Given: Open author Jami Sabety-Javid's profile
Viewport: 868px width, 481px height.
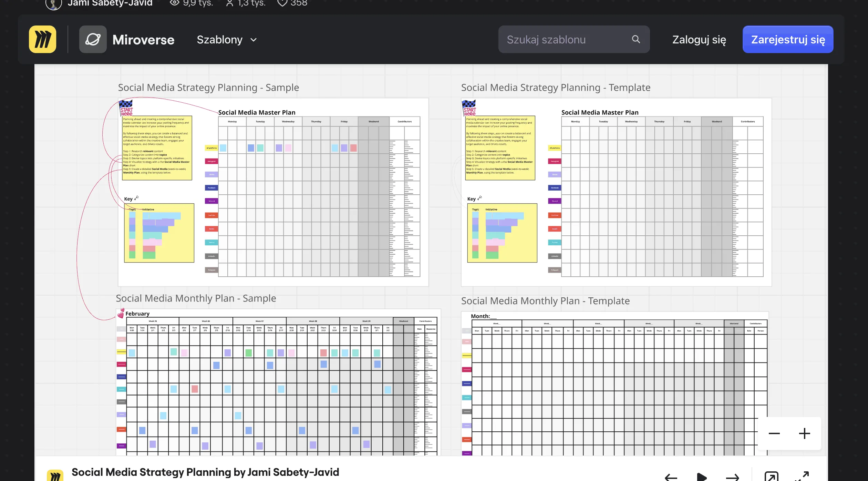Looking at the screenshot, I should click(110, 3).
